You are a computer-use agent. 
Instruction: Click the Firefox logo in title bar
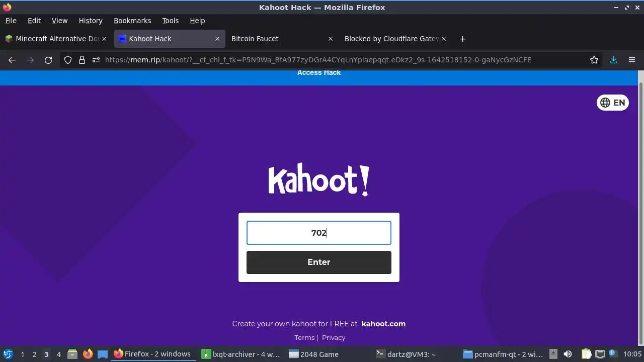pos(7,7)
